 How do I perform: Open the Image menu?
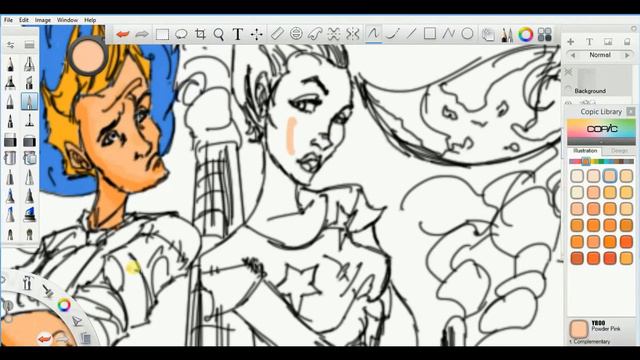click(x=42, y=20)
